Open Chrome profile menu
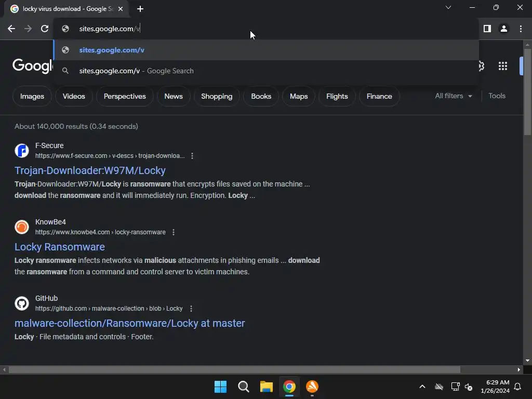 pyautogui.click(x=504, y=29)
